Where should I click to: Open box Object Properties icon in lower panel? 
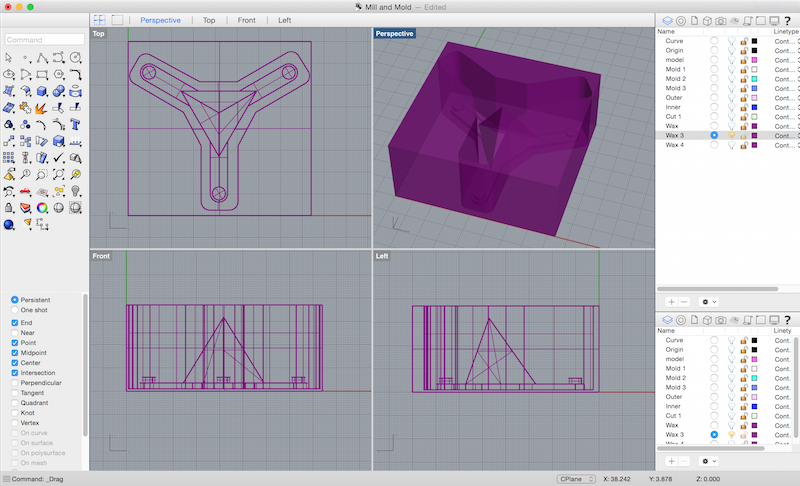707,320
